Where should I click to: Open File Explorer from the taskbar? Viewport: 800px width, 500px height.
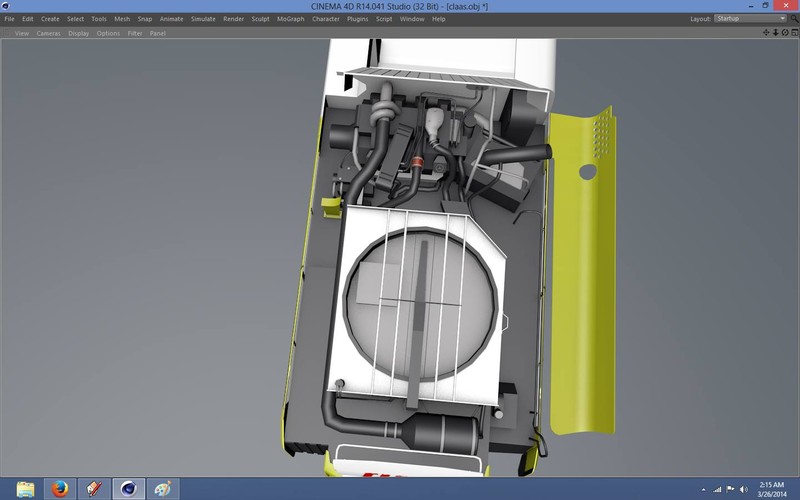tap(26, 488)
